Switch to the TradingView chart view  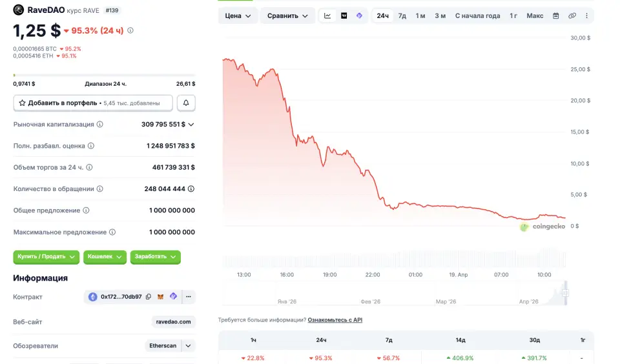(344, 15)
